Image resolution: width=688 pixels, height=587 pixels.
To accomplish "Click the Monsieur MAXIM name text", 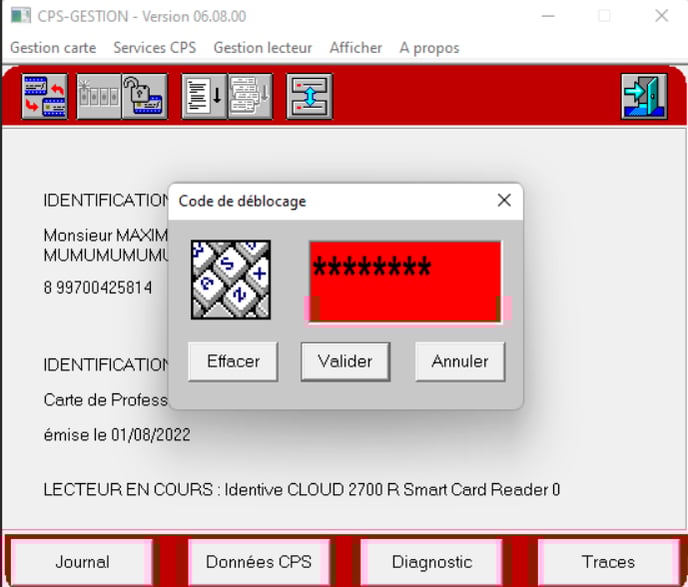I will [x=106, y=236].
